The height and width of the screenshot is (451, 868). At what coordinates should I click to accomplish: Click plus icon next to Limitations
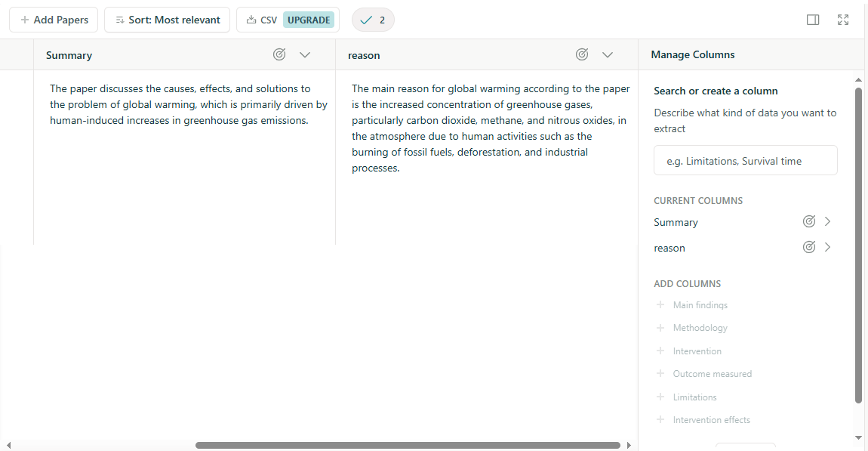point(660,397)
